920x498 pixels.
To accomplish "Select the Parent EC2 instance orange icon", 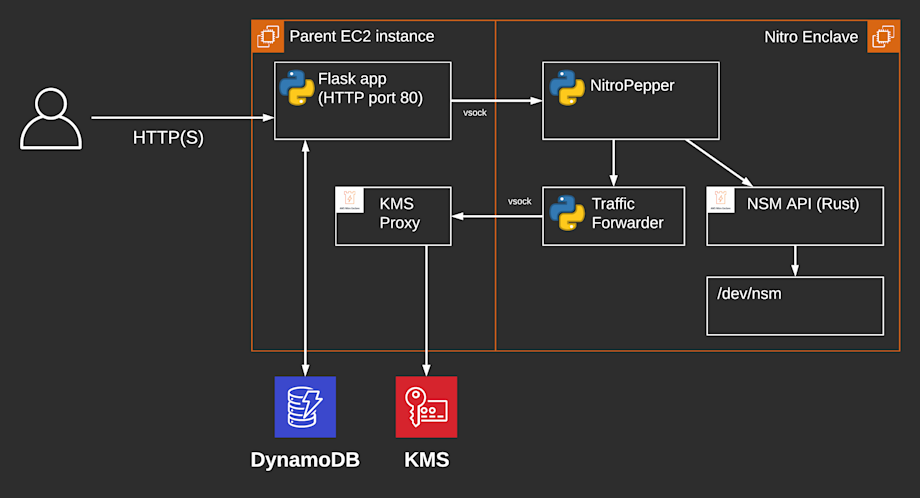I will tap(268, 36).
